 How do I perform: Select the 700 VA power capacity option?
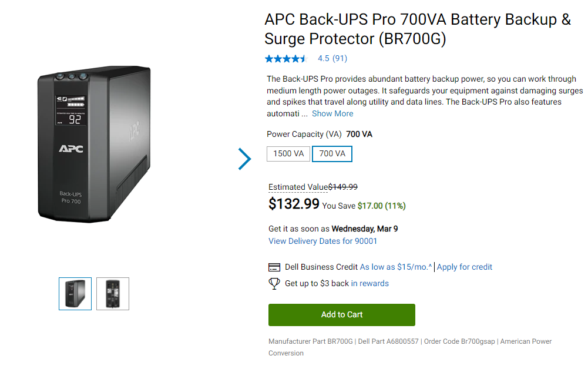(332, 154)
